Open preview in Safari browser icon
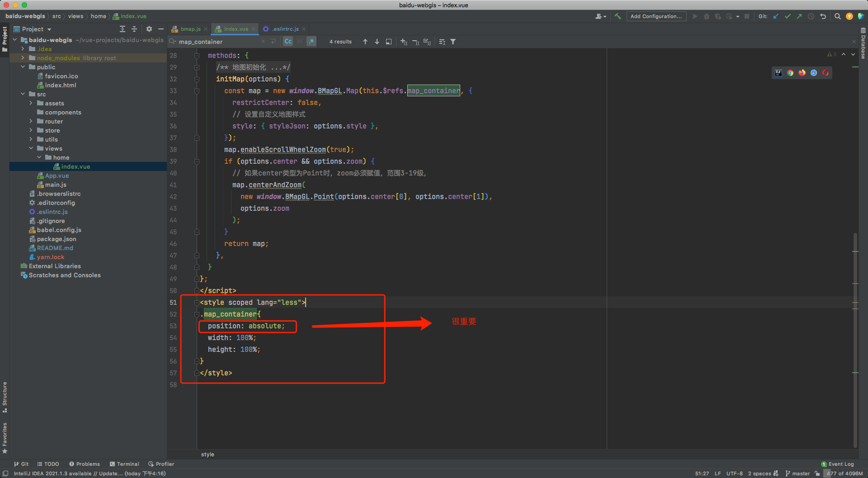Image resolution: width=868 pixels, height=478 pixels. click(x=814, y=73)
